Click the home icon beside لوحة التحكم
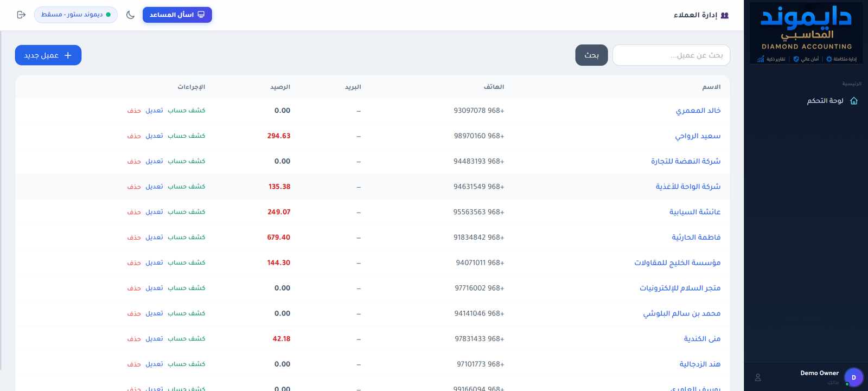 [854, 101]
